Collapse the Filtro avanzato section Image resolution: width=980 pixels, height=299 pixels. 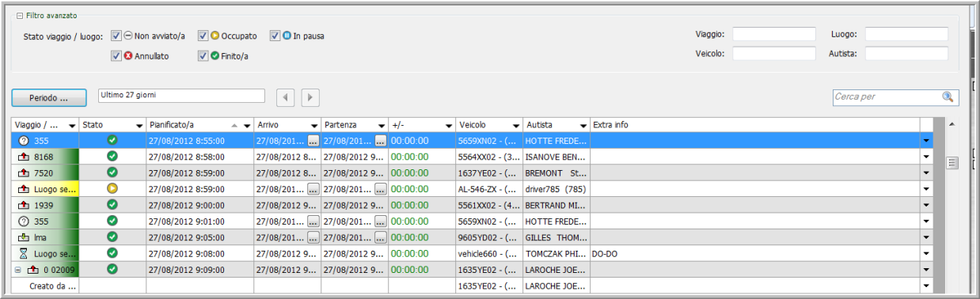(21, 16)
